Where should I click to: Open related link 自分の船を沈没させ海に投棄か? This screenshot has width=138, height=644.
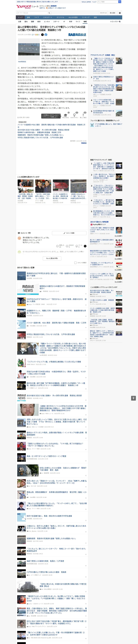coord(43,130)
